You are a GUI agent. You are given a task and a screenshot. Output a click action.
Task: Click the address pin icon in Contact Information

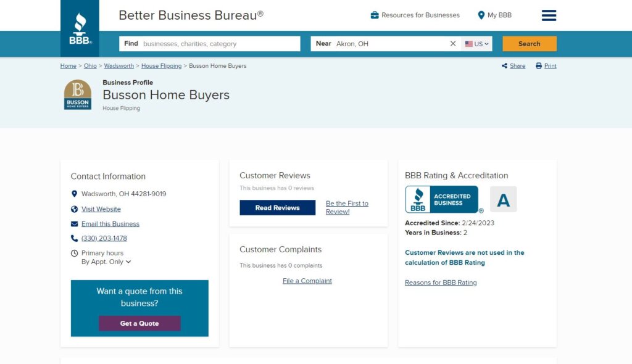coord(74,194)
